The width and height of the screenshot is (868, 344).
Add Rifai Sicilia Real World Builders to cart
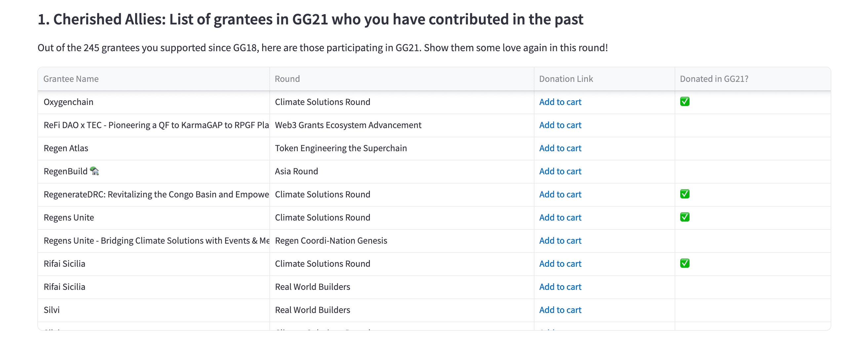[560, 287]
